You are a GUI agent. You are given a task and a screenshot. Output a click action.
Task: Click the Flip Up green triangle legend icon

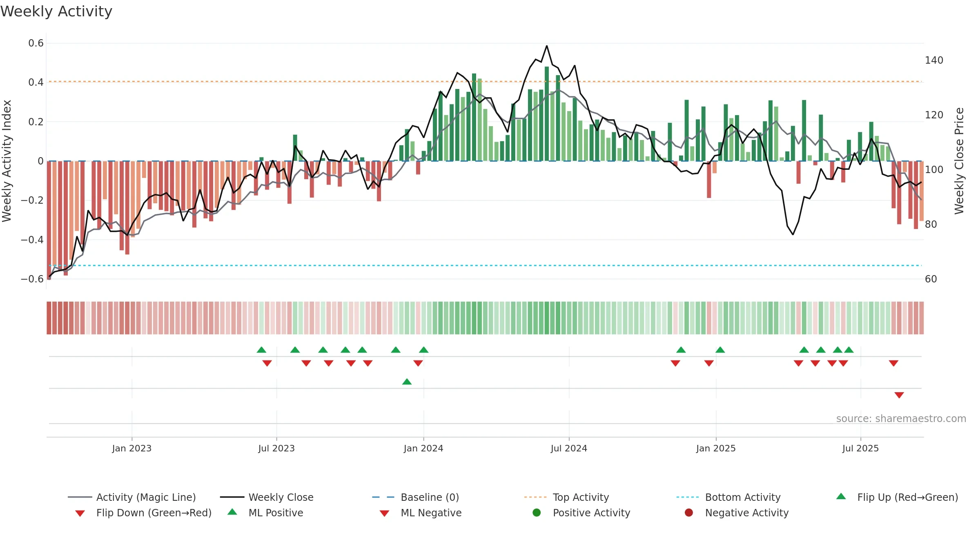pos(841,496)
